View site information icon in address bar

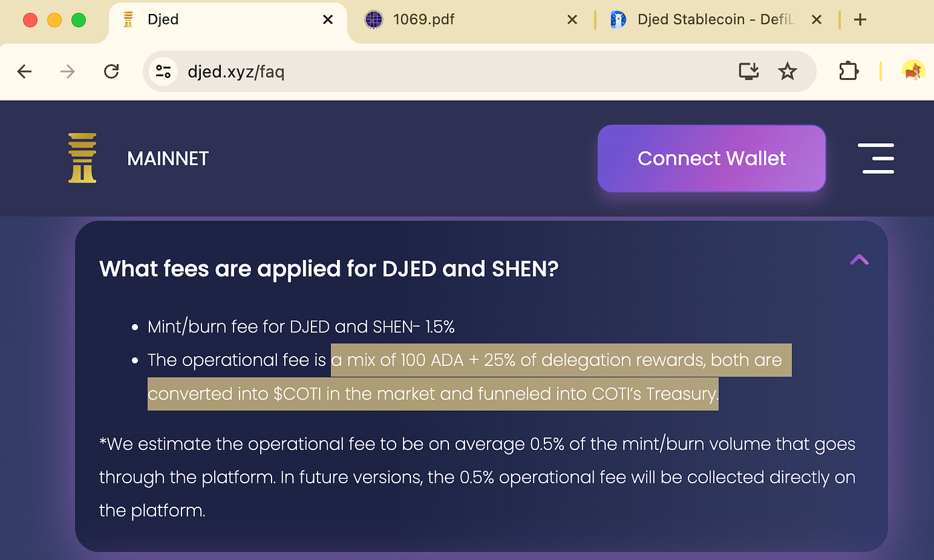pyautogui.click(x=163, y=71)
